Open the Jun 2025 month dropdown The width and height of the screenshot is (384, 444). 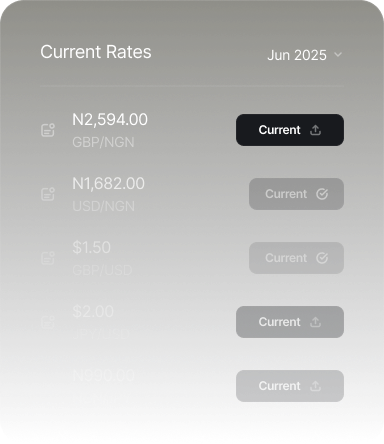[305, 55]
